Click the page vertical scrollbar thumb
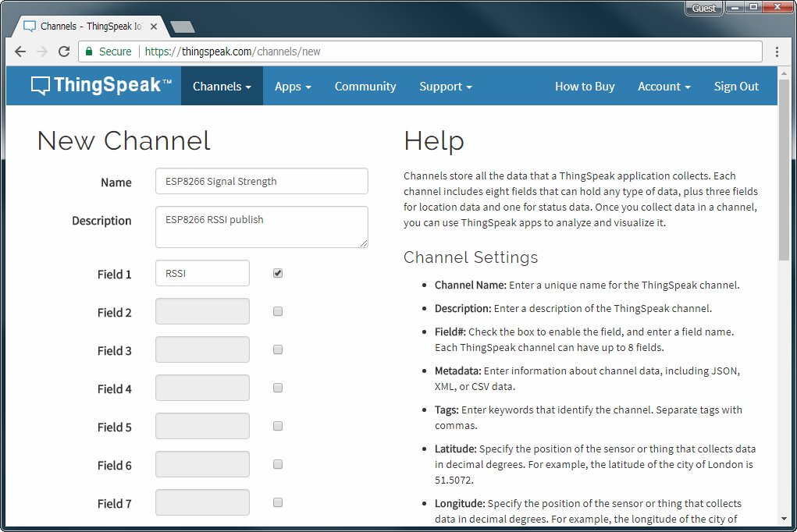The image size is (797, 532). coord(783,170)
